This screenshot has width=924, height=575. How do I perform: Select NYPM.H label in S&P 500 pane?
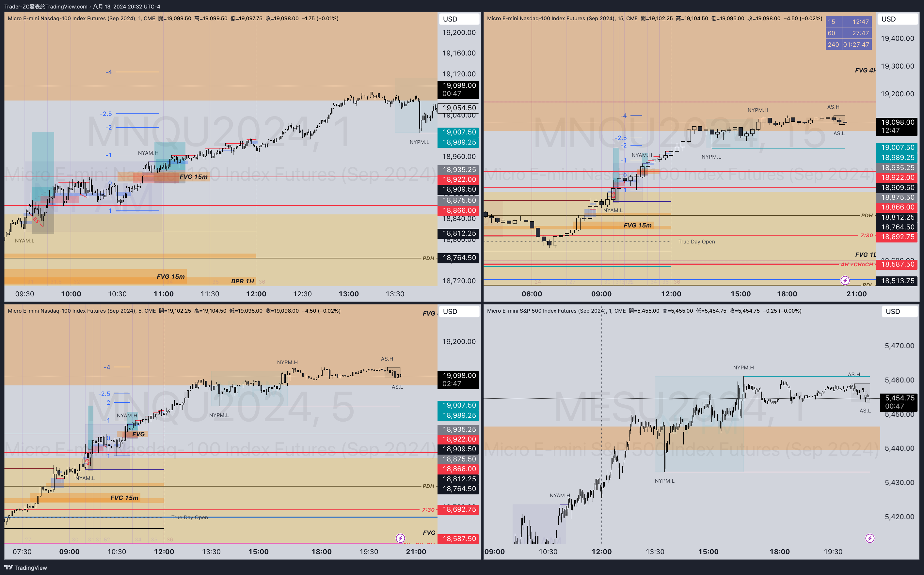(x=743, y=367)
